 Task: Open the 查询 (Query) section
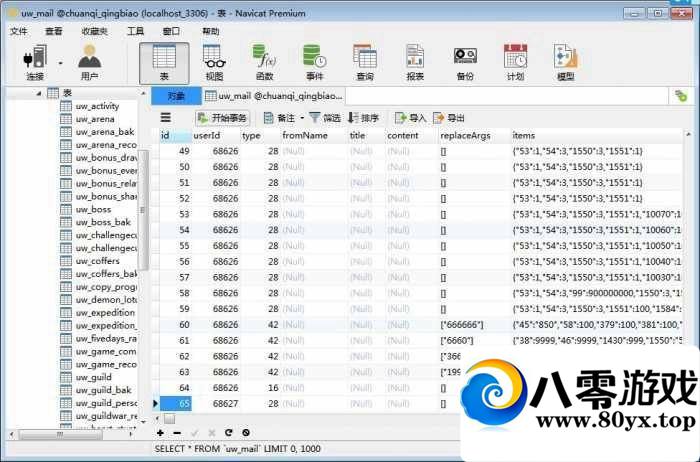[365, 61]
